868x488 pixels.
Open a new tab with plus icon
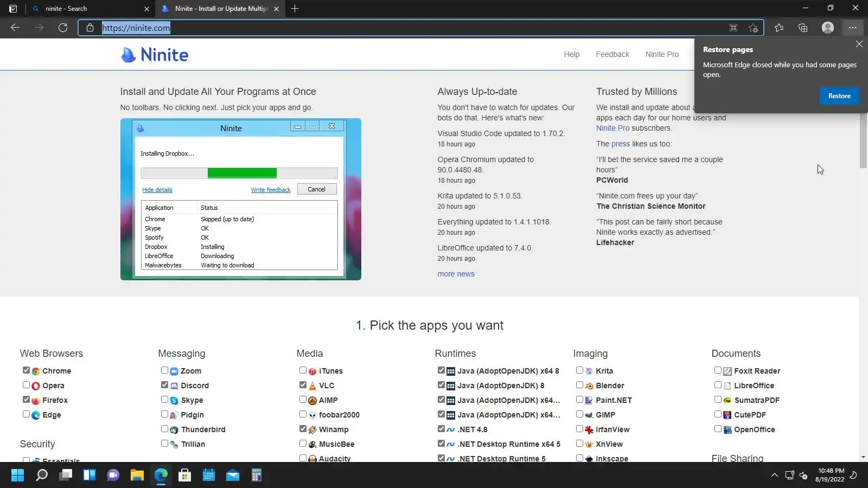click(295, 9)
